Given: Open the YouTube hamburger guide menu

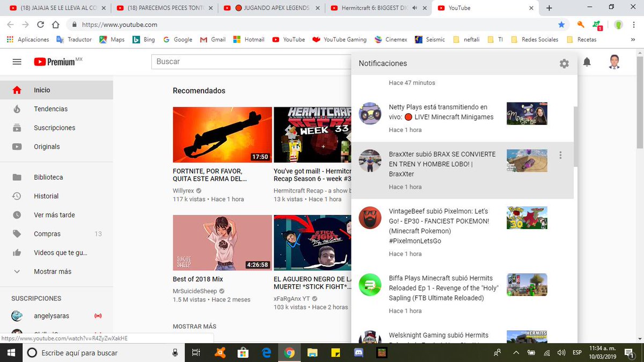Looking at the screenshot, I should (17, 62).
